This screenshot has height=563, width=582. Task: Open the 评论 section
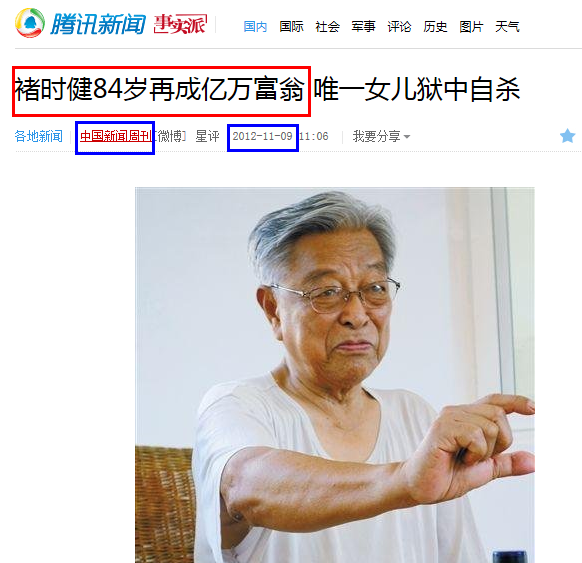(x=399, y=27)
